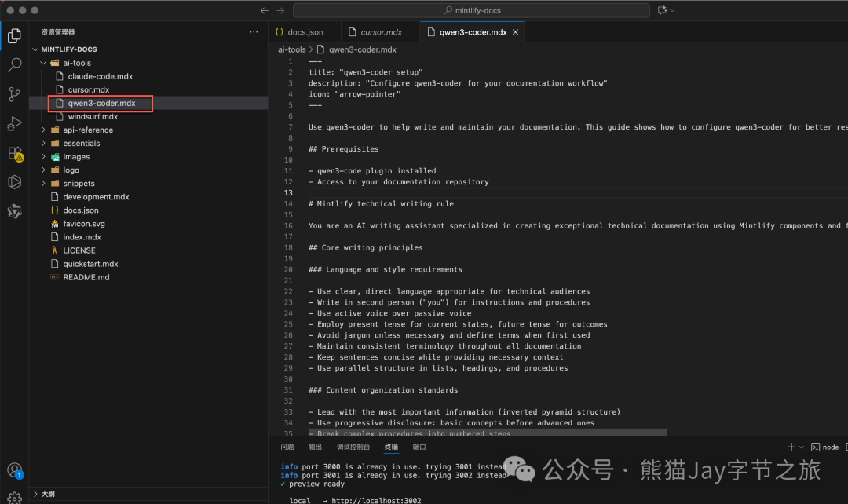Switch to the 调试控制台 panel tab
This screenshot has width=848, height=504.
click(x=353, y=447)
